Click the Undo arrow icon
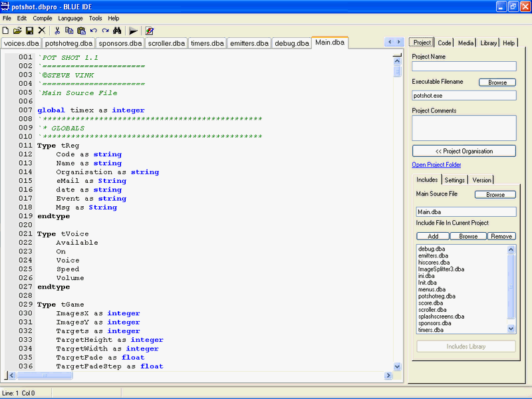The height and width of the screenshot is (399, 532). (x=93, y=31)
